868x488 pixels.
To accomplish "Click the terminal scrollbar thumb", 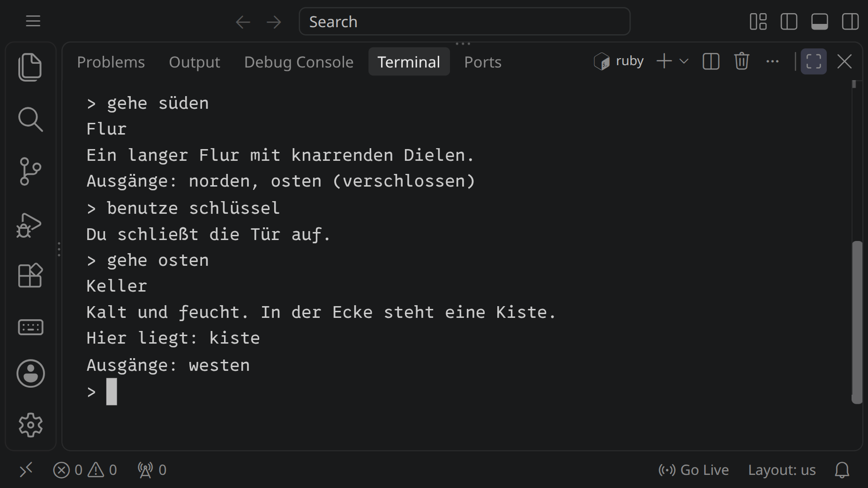I will (857, 322).
